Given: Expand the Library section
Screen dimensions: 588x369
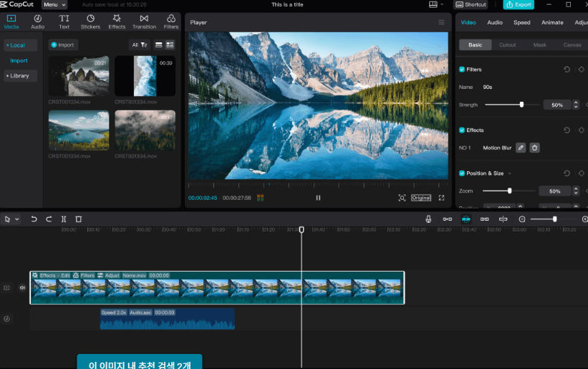Looking at the screenshot, I should pyautogui.click(x=20, y=76).
